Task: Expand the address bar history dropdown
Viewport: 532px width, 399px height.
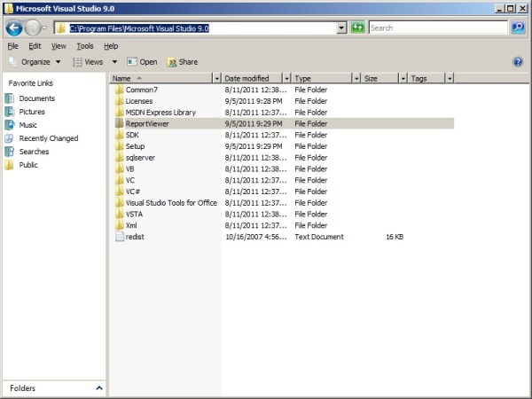Action: tap(342, 27)
